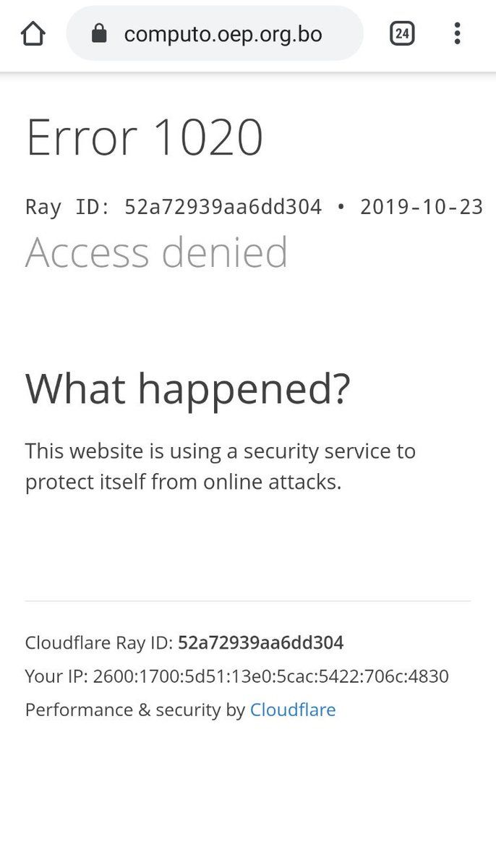Image resolution: width=496 pixels, height=868 pixels.
Task: Click the horizontal divider above footer
Action: tap(248, 600)
